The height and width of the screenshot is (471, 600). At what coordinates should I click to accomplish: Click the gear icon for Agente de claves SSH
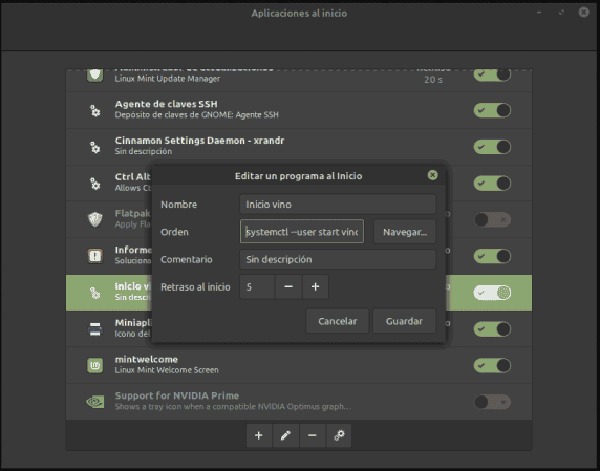(x=95, y=111)
